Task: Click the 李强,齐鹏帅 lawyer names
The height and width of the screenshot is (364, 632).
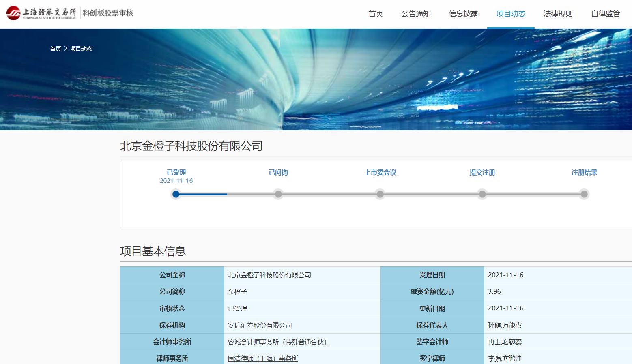Action: [x=505, y=359]
